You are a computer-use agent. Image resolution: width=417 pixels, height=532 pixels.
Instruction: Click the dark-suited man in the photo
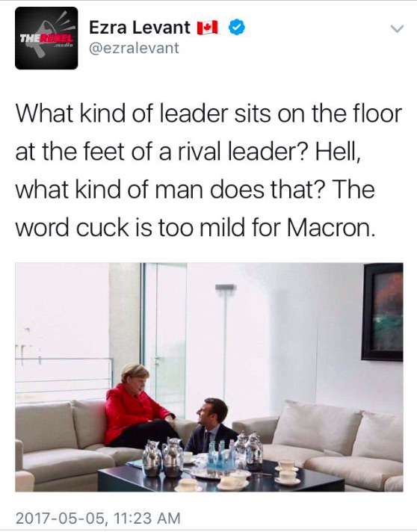tap(210, 426)
